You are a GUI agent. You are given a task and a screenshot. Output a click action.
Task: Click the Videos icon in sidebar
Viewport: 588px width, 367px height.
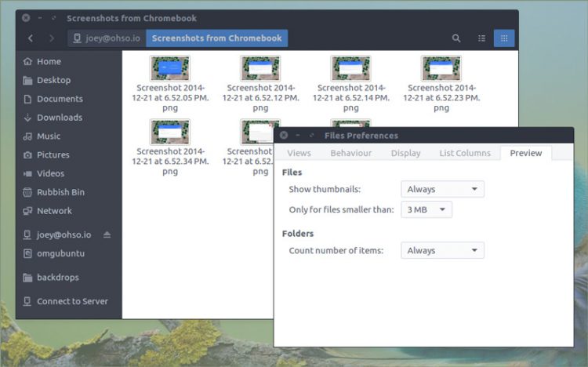click(27, 174)
